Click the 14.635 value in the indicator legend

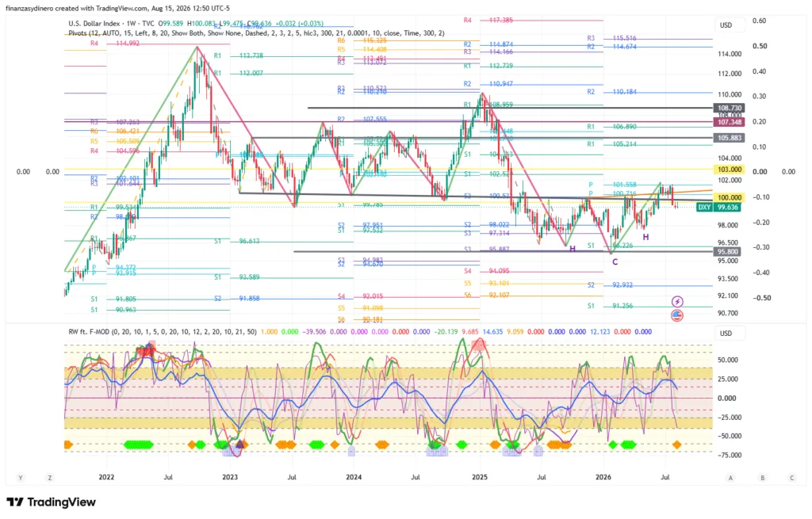(492, 332)
